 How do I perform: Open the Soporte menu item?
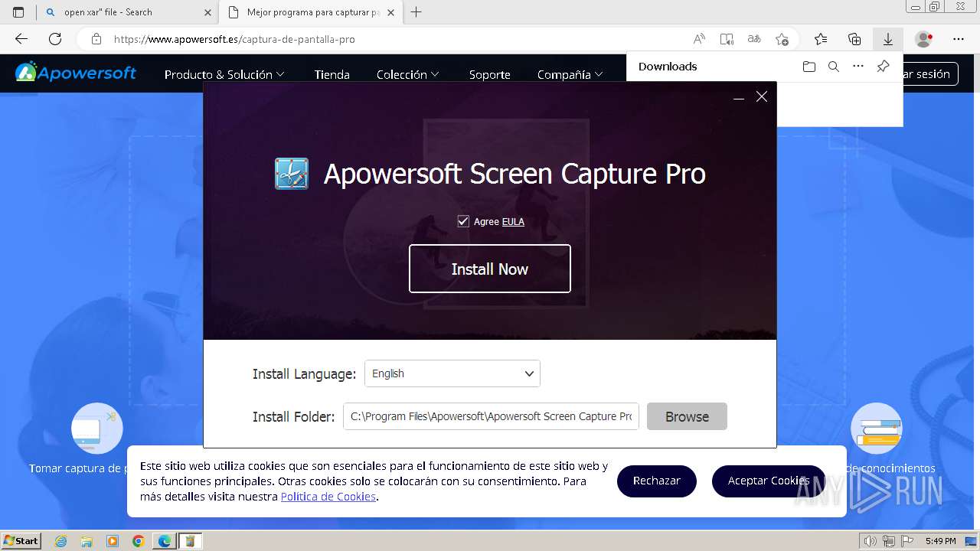point(489,74)
